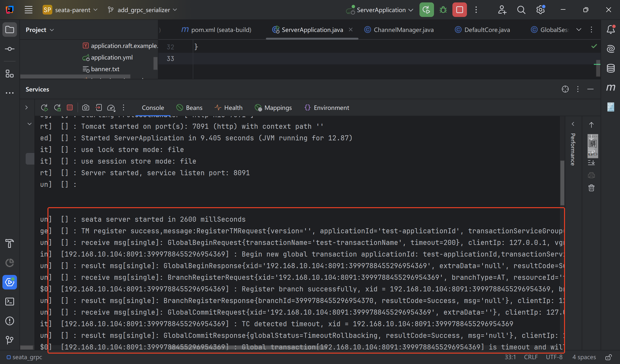The width and height of the screenshot is (620, 364).
Task: Click CRLF line separator in status bar
Action: click(x=531, y=357)
